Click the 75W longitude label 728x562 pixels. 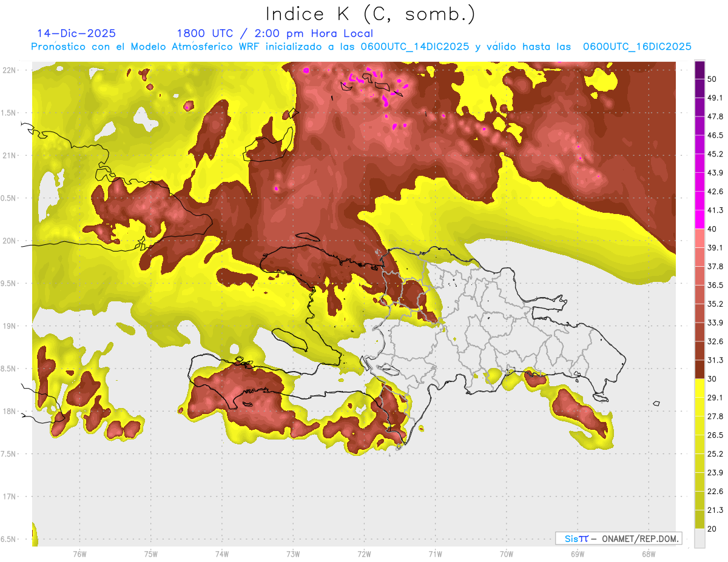click(x=150, y=554)
